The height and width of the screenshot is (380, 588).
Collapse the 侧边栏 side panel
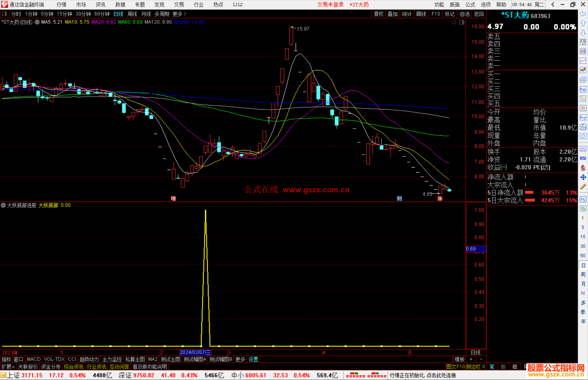coord(476,367)
